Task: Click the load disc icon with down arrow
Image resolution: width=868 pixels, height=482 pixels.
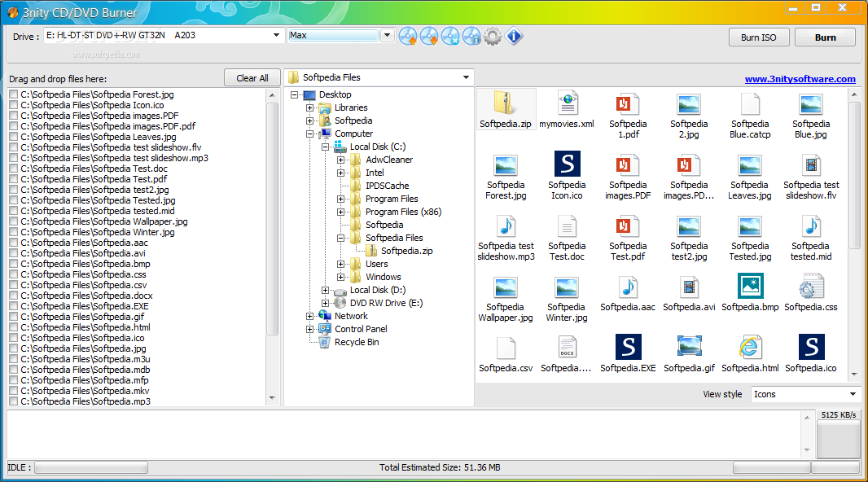Action: [x=429, y=37]
